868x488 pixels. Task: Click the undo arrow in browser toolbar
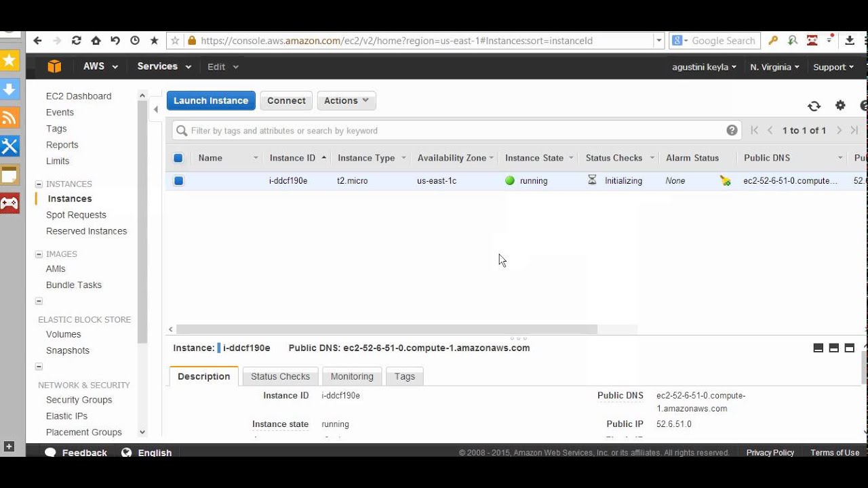click(x=115, y=41)
